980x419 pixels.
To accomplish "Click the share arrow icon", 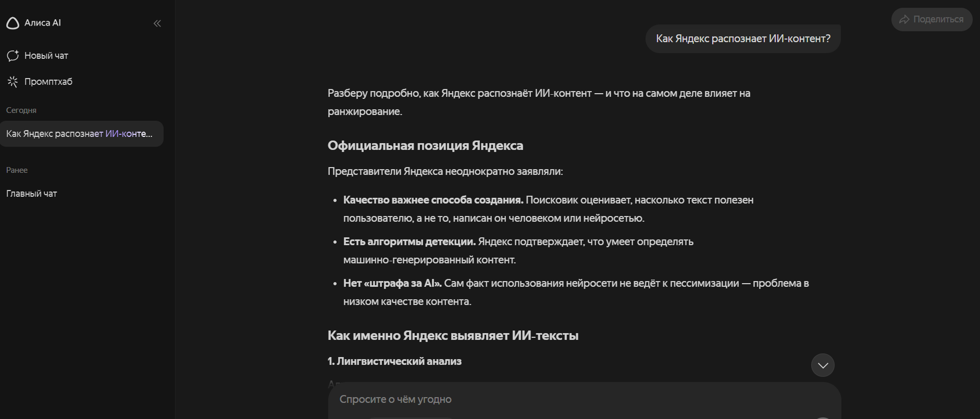I will (904, 19).
